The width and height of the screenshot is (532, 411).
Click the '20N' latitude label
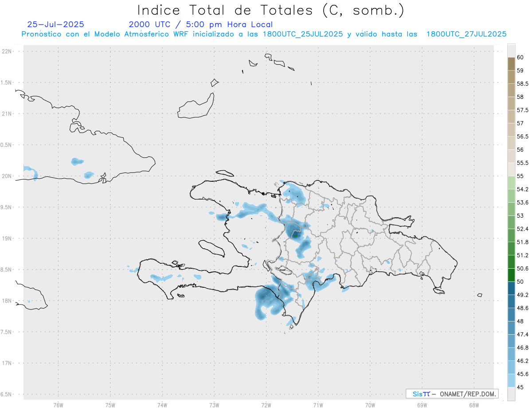tap(8, 176)
